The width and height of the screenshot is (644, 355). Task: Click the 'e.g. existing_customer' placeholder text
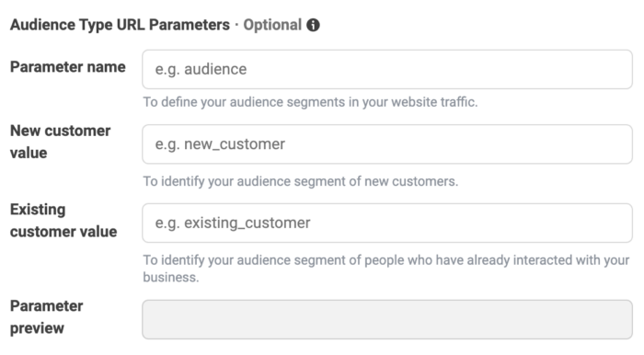[x=233, y=223]
